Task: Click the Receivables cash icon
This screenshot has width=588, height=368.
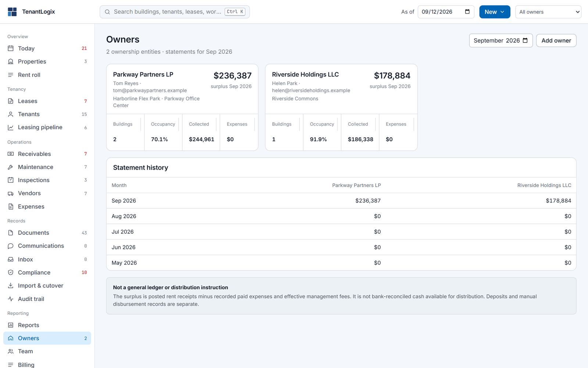Action: pos(11,154)
